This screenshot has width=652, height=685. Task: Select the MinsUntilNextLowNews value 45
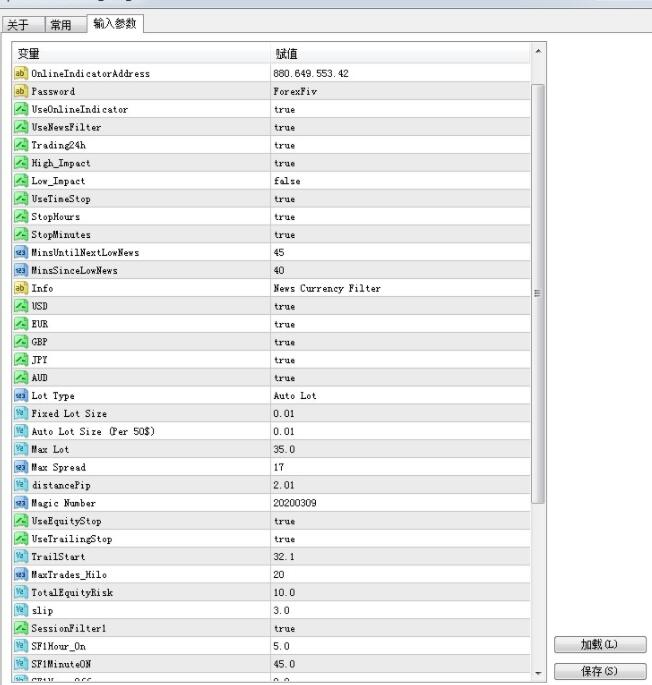pyautogui.click(x=279, y=253)
